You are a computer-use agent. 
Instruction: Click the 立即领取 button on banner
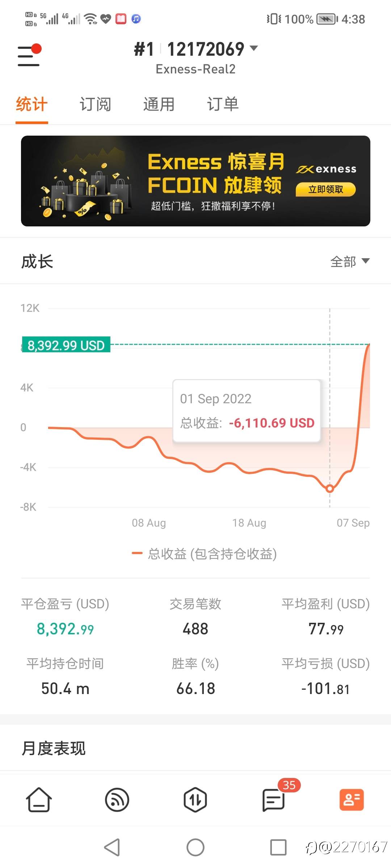[x=325, y=190]
